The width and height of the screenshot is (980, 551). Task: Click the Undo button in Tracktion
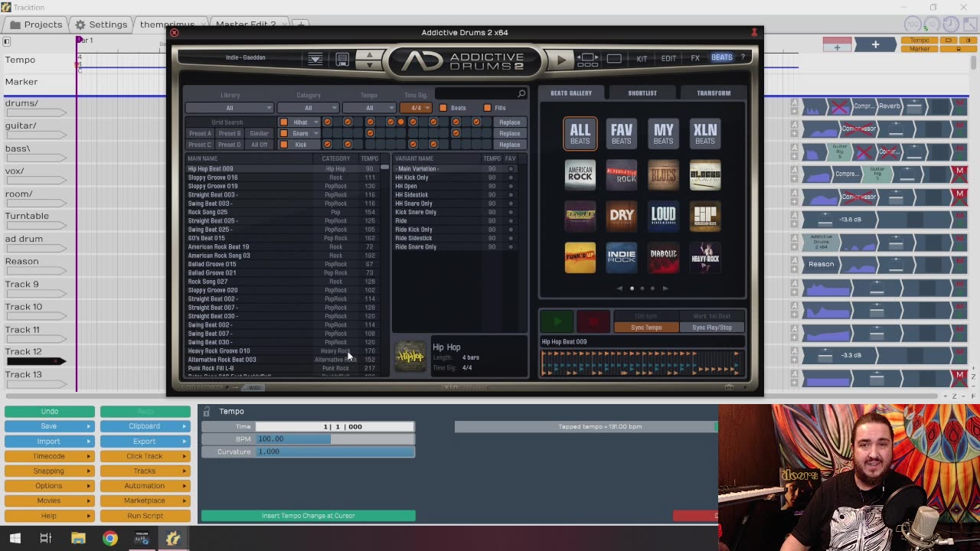coord(49,412)
